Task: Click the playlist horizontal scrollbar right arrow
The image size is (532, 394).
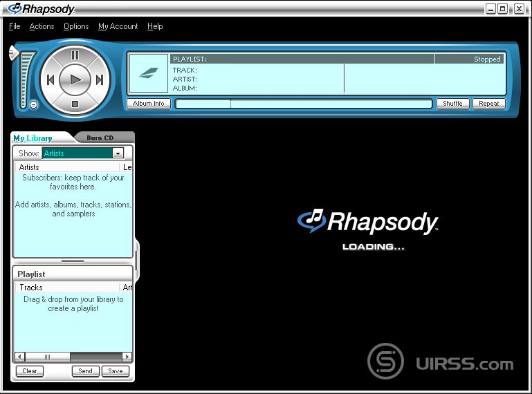Action: (127, 357)
